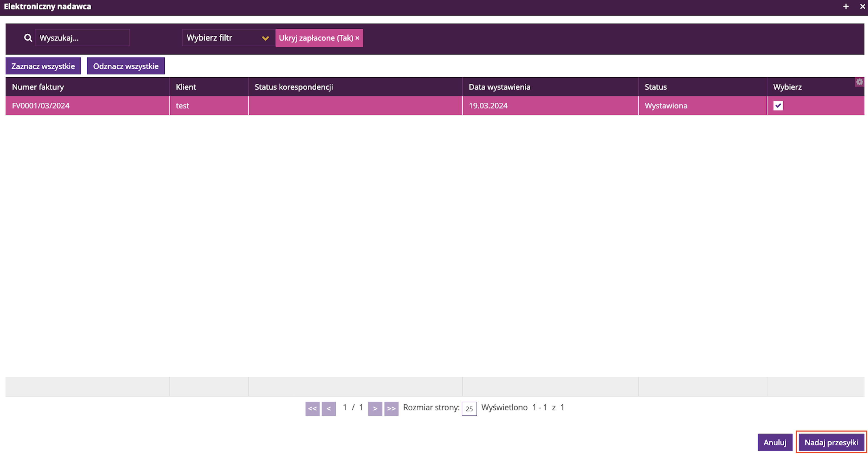Image resolution: width=868 pixels, height=454 pixels.
Task: Click Zaznacz wszystkie button
Action: pyautogui.click(x=43, y=66)
